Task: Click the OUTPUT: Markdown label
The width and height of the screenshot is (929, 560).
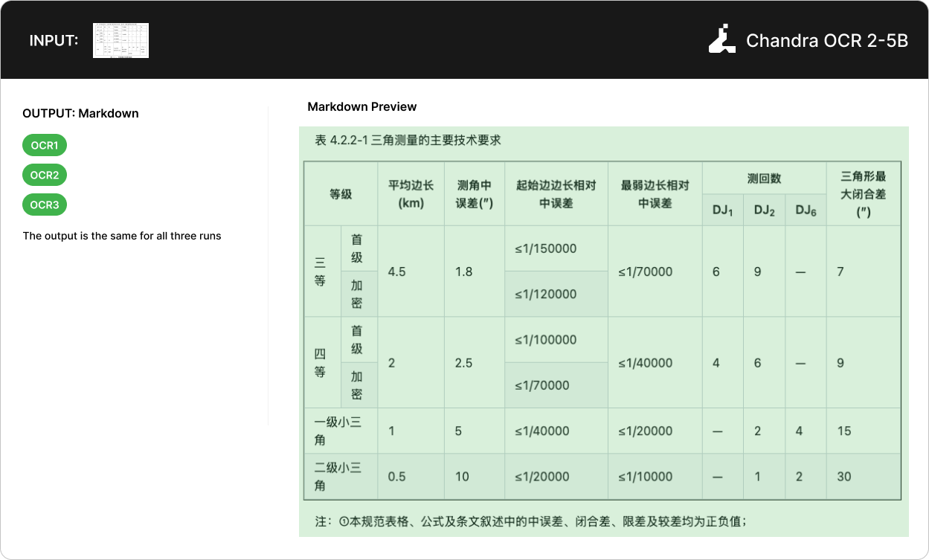Action: pyautogui.click(x=80, y=113)
